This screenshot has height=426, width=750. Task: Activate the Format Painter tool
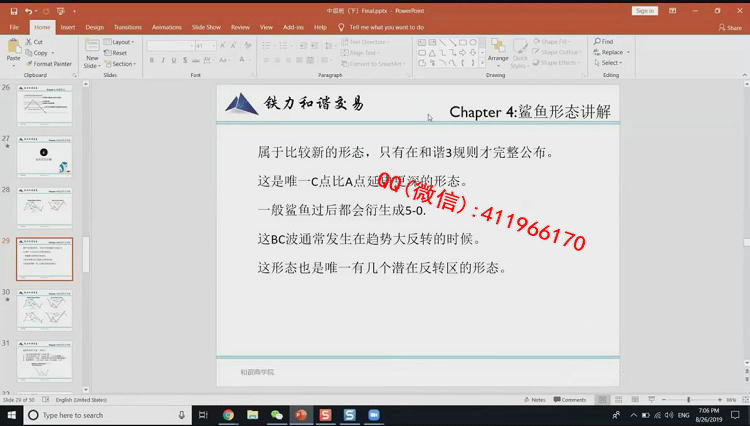[49, 64]
